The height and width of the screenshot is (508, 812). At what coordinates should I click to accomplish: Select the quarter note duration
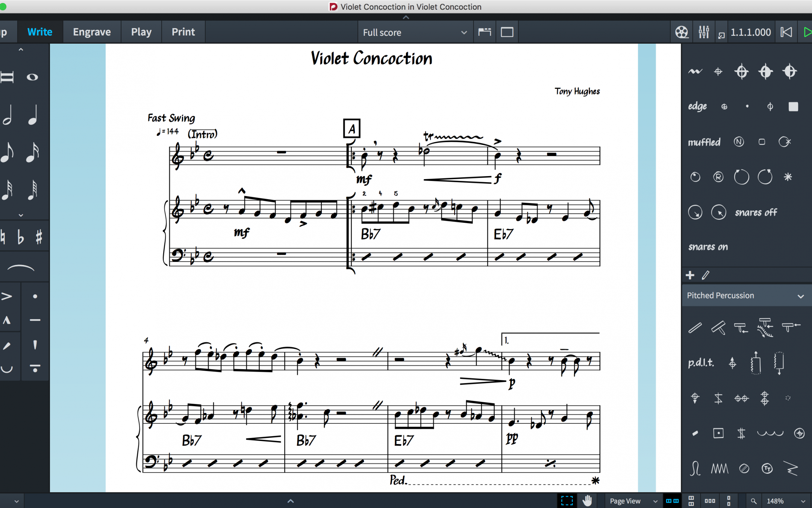click(x=33, y=115)
